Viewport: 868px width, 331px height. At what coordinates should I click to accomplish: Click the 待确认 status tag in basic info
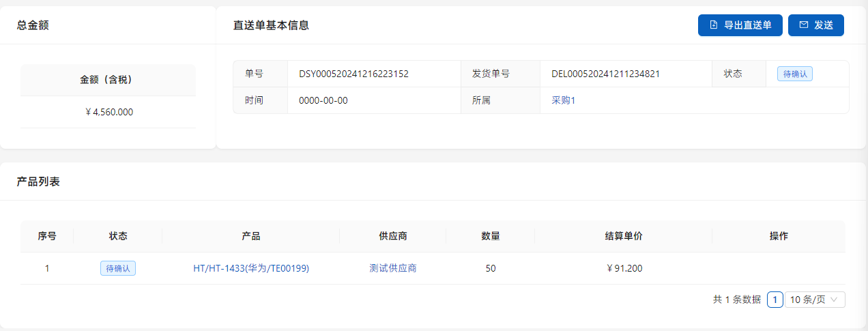795,74
